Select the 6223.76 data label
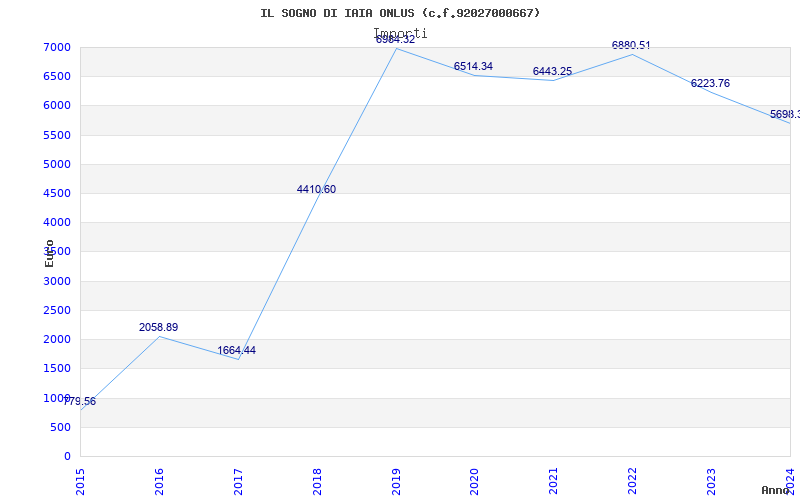800x500 pixels. (x=710, y=84)
